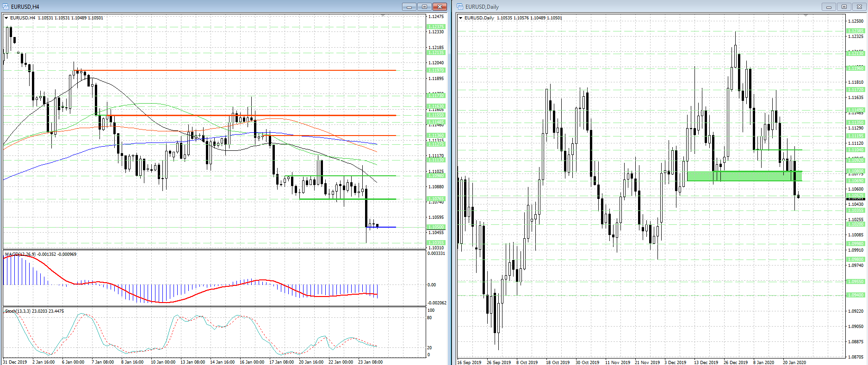The width and height of the screenshot is (868, 365).
Task: Maximize the EURUSD,Daily chart window
Action: (844, 6)
